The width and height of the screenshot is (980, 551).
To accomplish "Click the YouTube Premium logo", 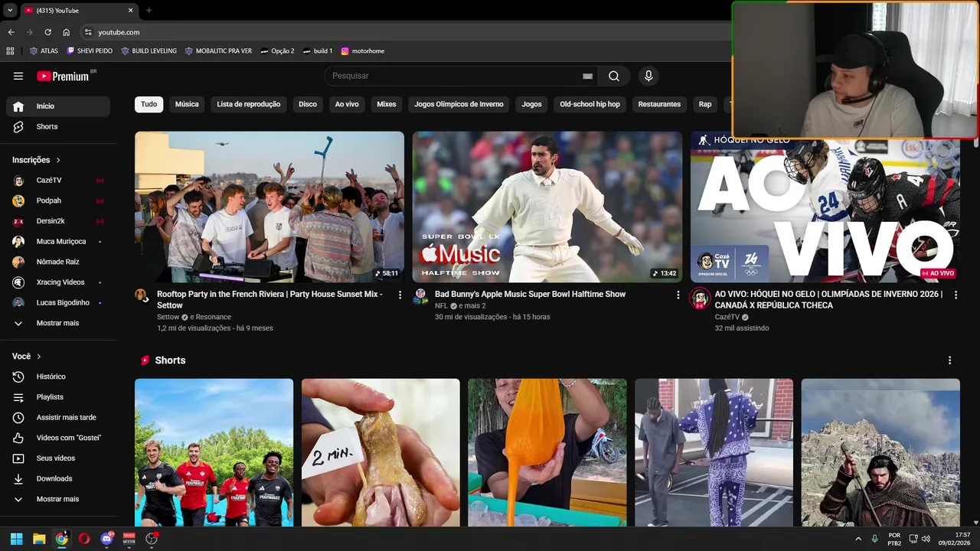I will [x=64, y=76].
